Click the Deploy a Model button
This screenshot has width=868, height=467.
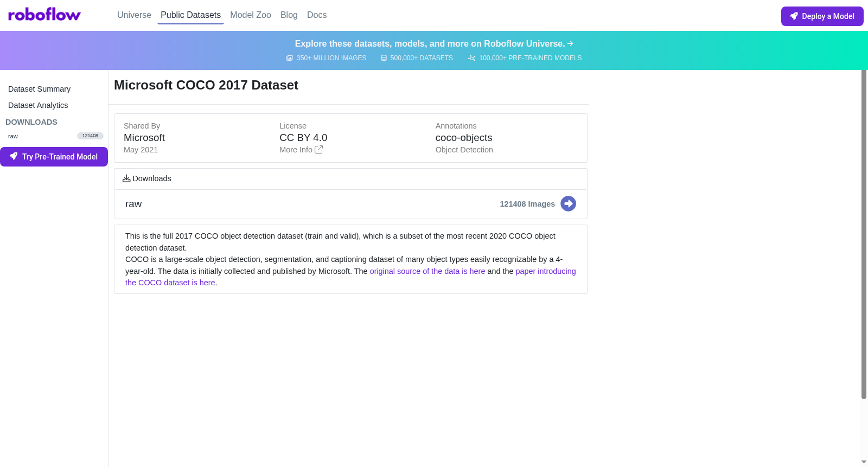[822, 16]
